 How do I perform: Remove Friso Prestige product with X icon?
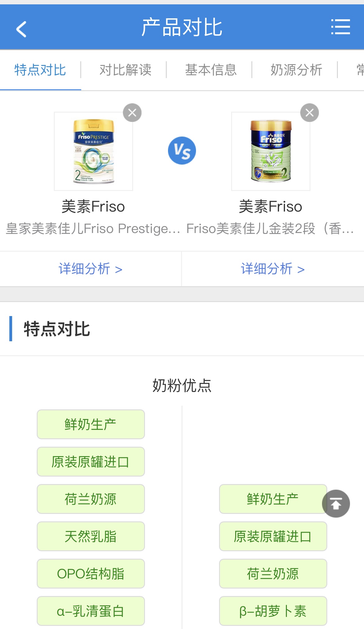coord(132,113)
